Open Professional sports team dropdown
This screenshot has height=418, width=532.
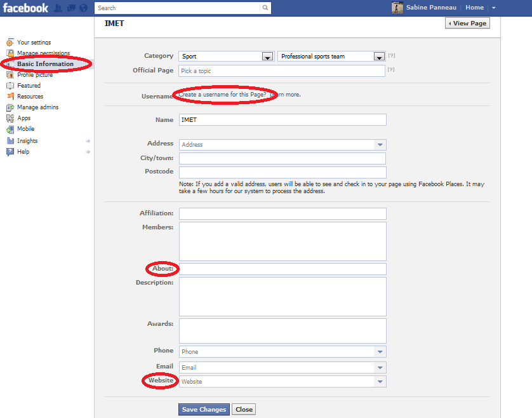coord(331,56)
